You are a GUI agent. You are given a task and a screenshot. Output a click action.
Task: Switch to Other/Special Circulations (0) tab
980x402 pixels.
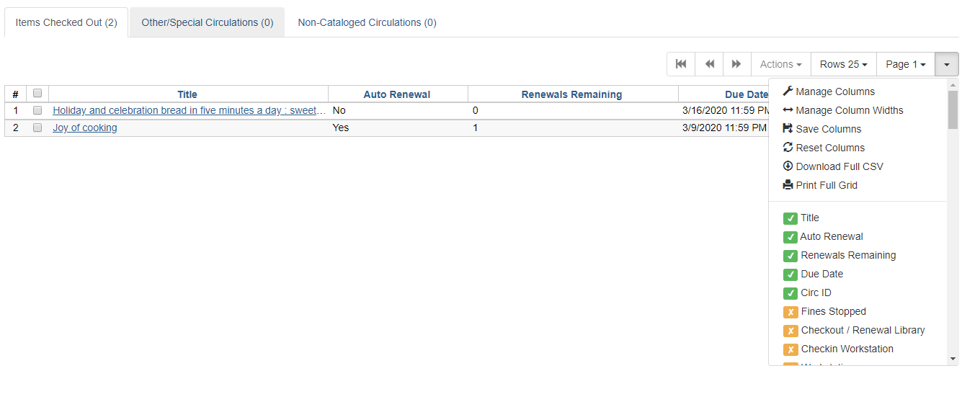pyautogui.click(x=208, y=22)
